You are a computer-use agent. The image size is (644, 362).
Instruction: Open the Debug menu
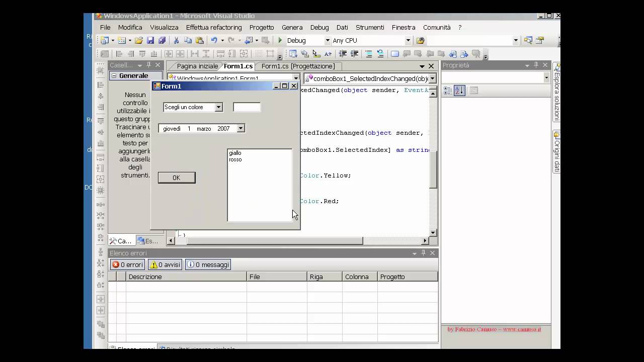coord(319,27)
